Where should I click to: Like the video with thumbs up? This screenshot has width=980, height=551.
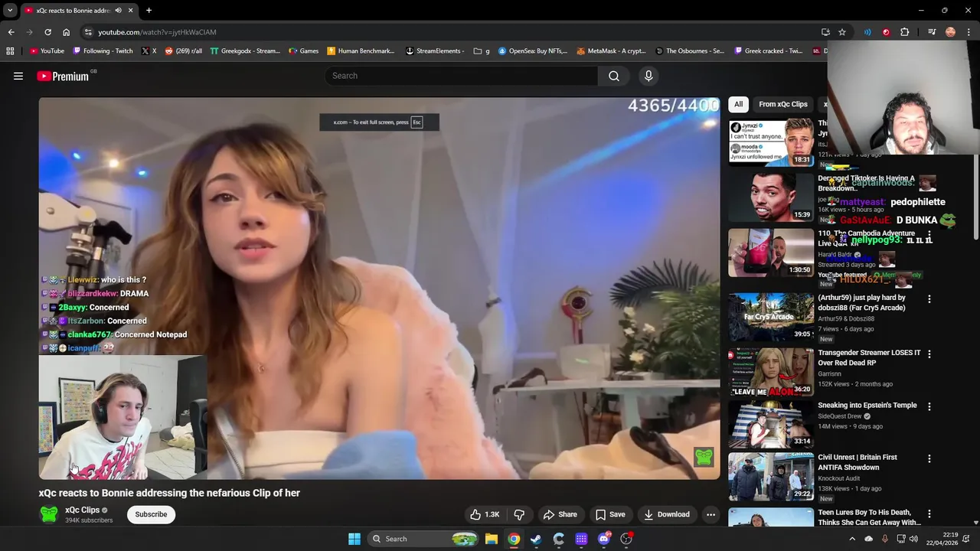484,514
